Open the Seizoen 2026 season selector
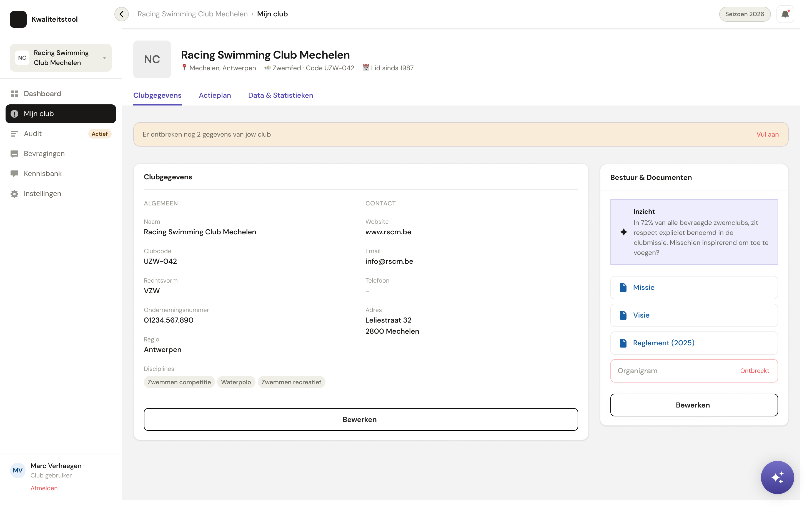 click(x=745, y=14)
